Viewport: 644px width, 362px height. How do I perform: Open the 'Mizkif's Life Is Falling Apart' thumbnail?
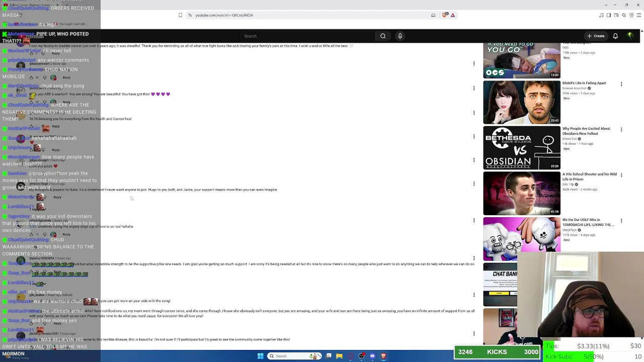click(522, 103)
